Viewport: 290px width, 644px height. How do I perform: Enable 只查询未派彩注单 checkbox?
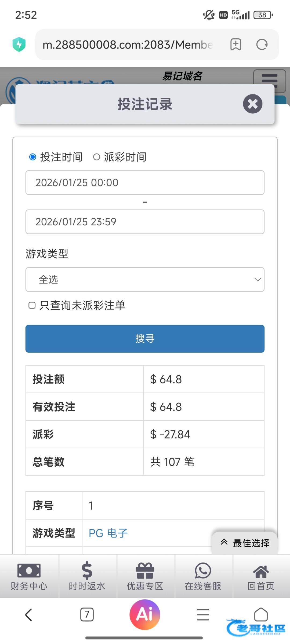point(32,305)
